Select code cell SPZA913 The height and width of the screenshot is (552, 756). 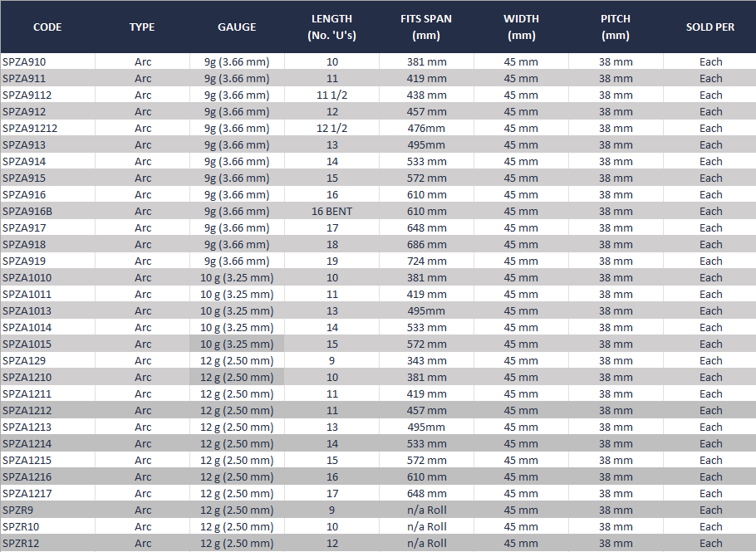(47, 144)
